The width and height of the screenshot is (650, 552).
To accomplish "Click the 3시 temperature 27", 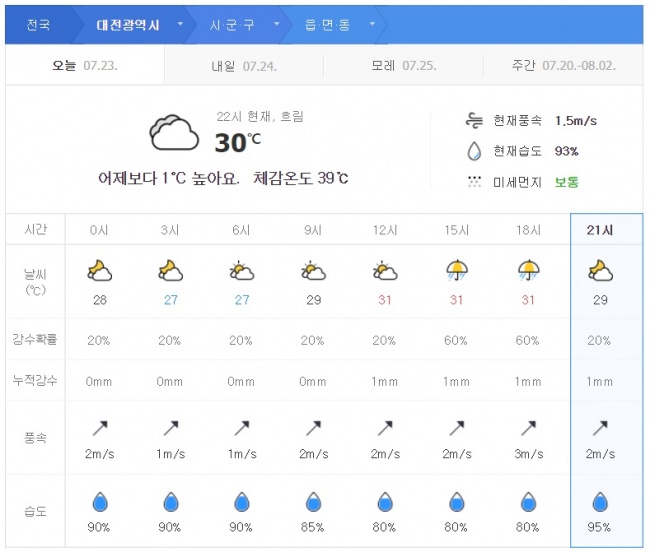I will [170, 300].
